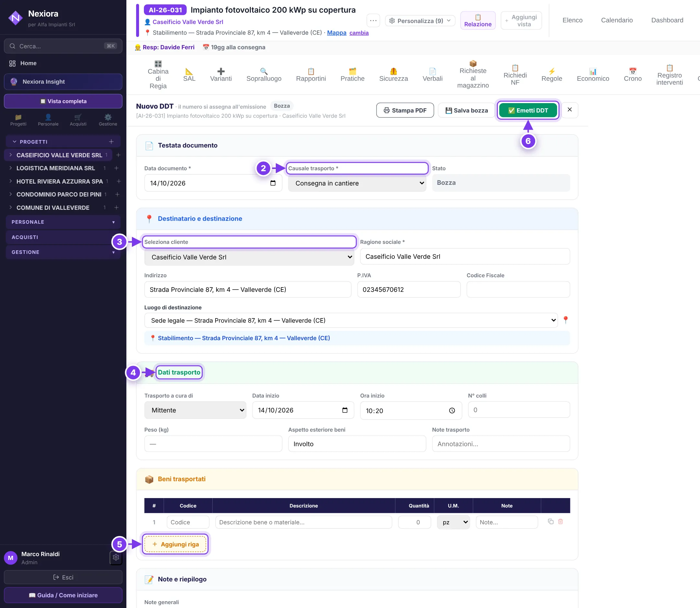The image size is (700, 608).
Task: Open the Seleziona cliente dropdown
Action: coord(249,257)
